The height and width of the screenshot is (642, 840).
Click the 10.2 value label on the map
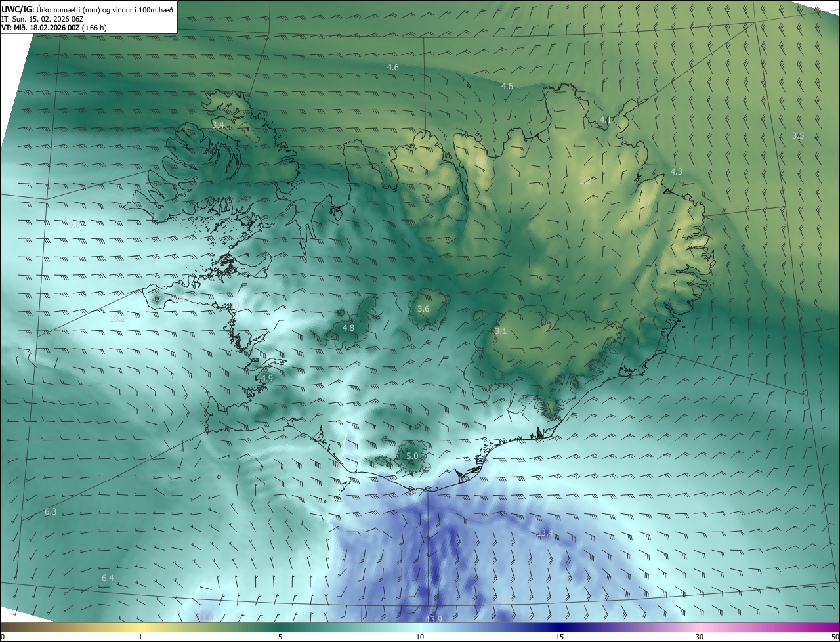point(117,318)
